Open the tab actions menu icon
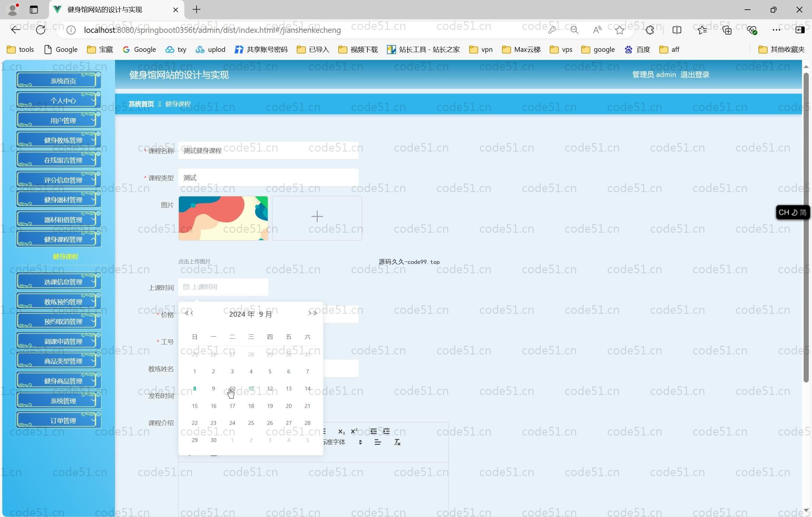The height and width of the screenshot is (517, 812). click(x=34, y=9)
